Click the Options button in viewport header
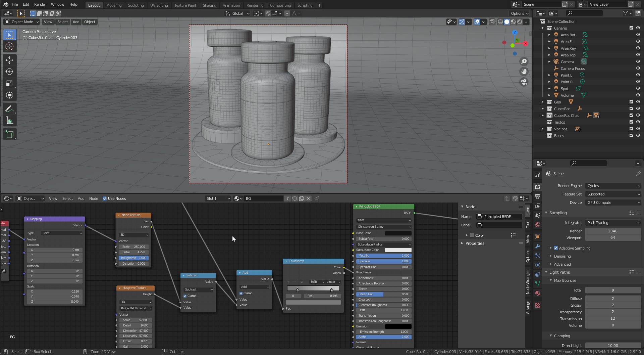Screen dimensions: 644x355 tap(519, 13)
